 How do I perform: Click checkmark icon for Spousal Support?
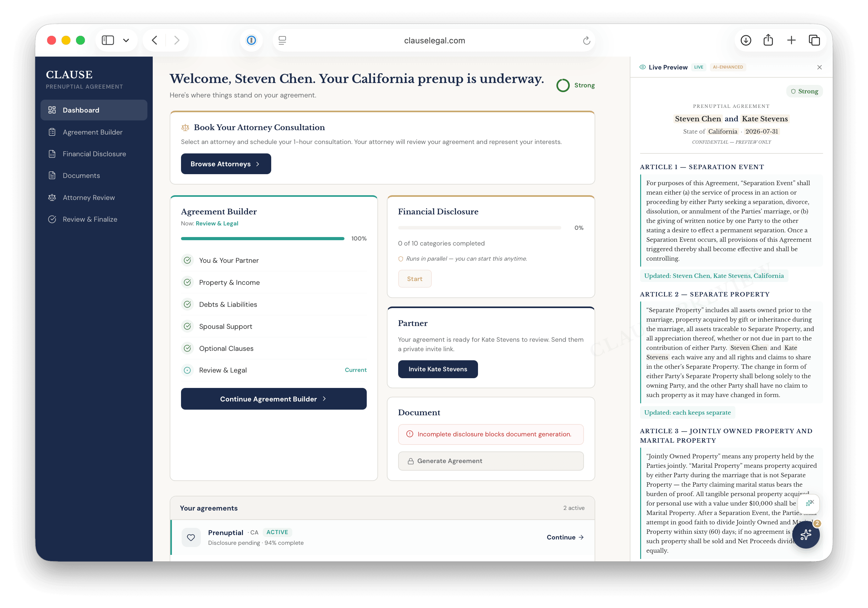188,326
